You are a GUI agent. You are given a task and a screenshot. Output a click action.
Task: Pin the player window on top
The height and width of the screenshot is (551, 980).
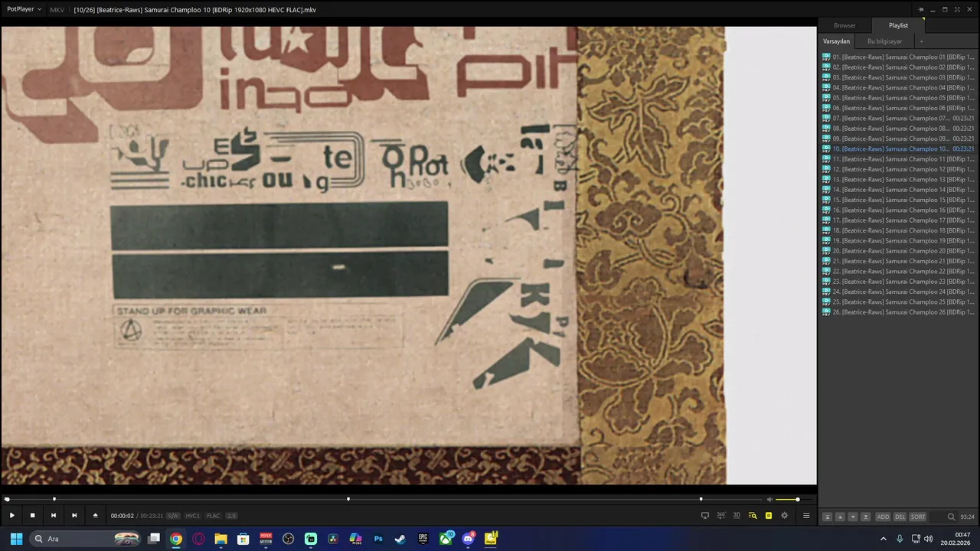pyautogui.click(x=921, y=9)
